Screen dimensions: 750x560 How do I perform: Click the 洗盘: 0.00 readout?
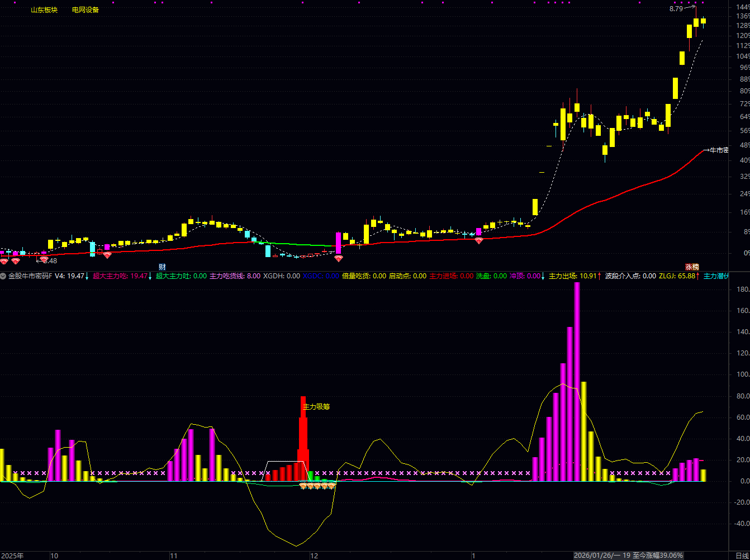coord(491,276)
